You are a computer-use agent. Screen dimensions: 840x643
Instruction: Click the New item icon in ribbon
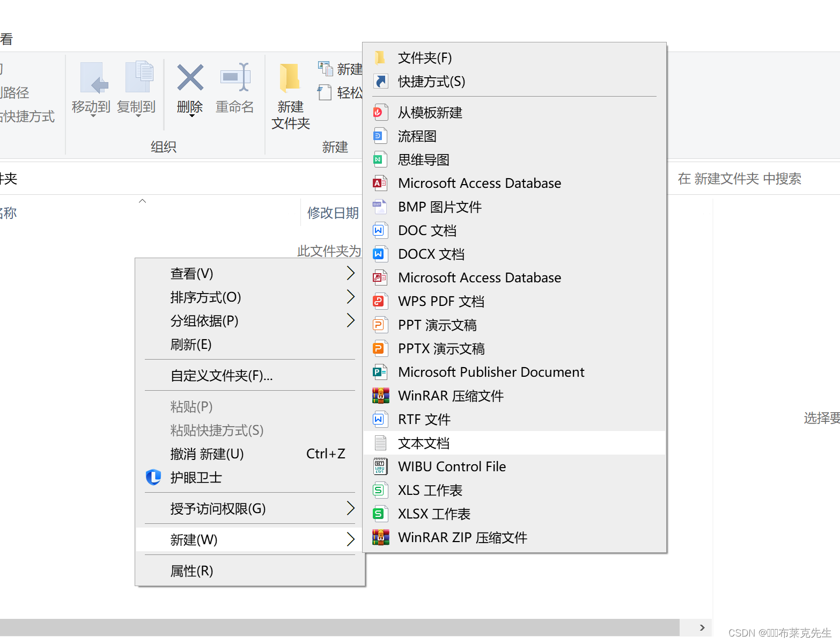tap(325, 68)
